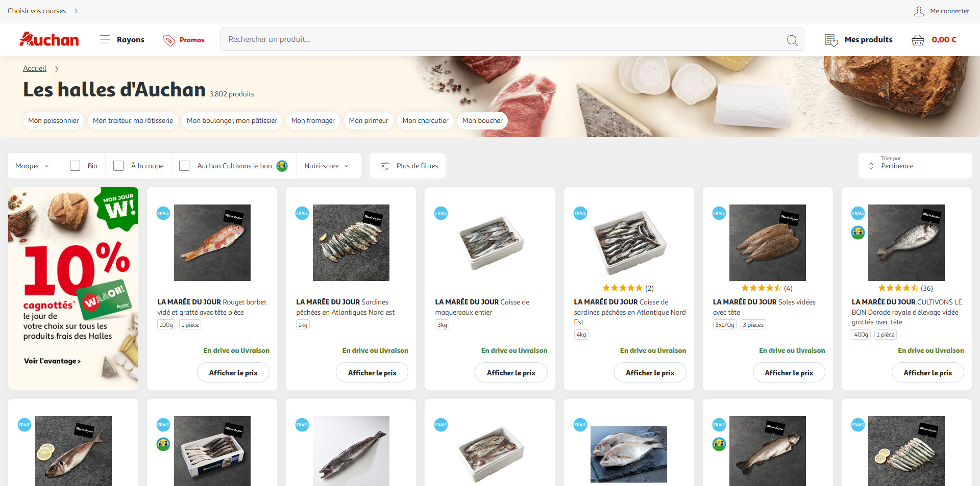Viewport: 980px width, 486px height.
Task: Toggle the Bio checkbox
Action: coord(75,166)
